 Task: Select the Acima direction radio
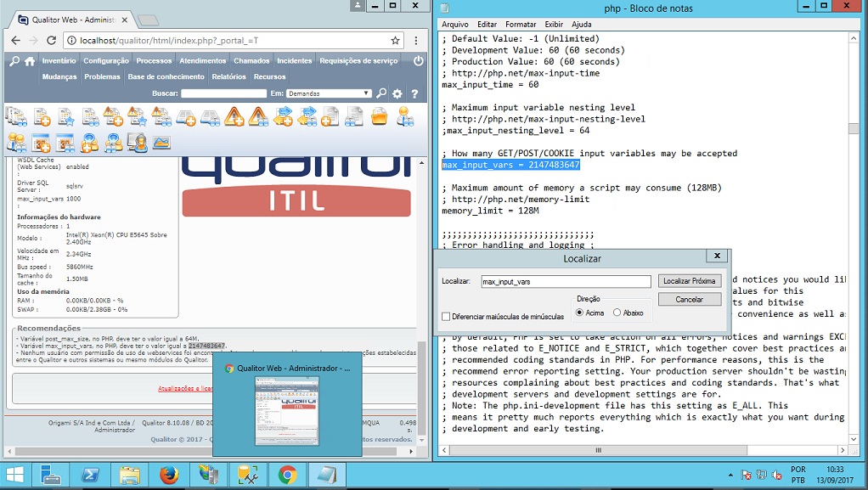pyautogui.click(x=579, y=313)
